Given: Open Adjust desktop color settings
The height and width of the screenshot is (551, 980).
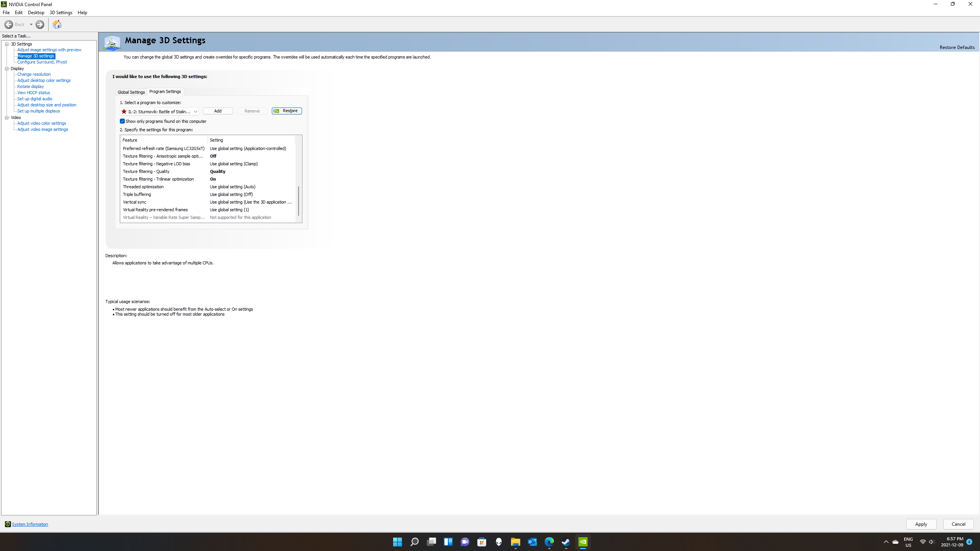Looking at the screenshot, I should (x=44, y=80).
